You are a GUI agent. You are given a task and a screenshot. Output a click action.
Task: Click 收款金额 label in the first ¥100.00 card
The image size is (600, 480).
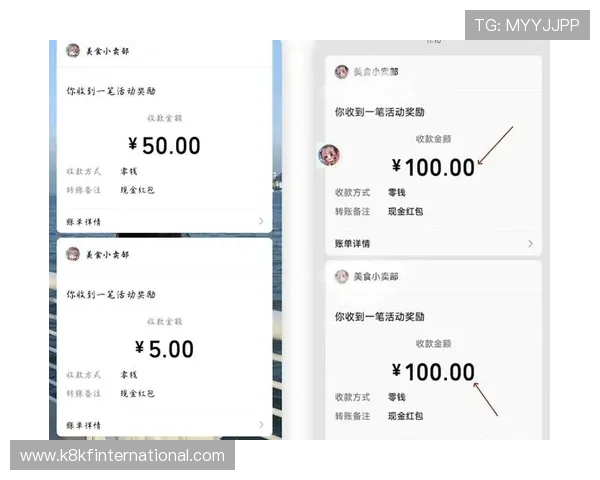point(434,139)
